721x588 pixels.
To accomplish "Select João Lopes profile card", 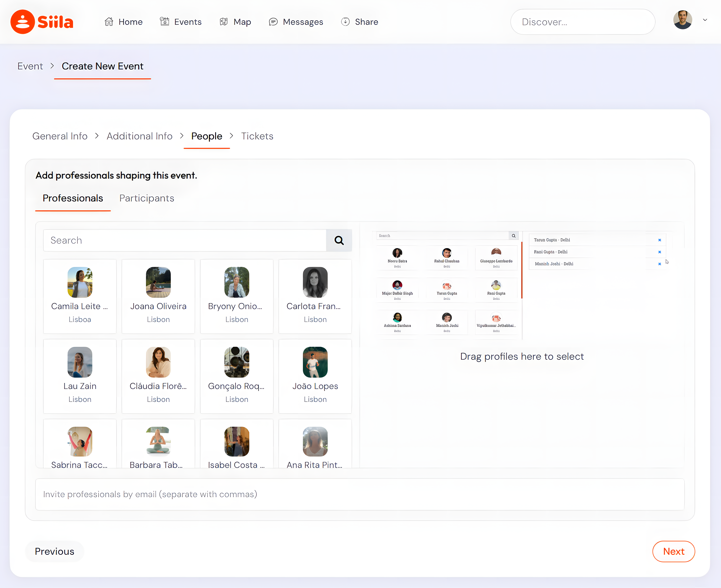I will 315,376.
